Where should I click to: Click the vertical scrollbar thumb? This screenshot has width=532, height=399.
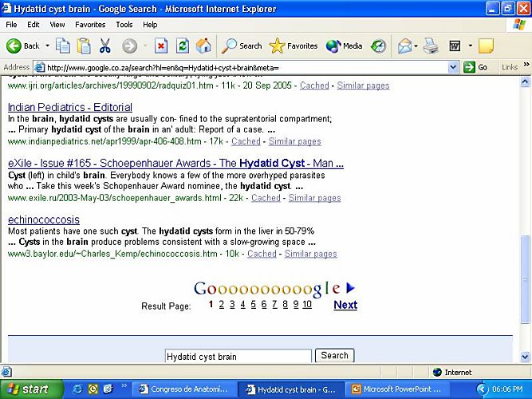[x=525, y=280]
